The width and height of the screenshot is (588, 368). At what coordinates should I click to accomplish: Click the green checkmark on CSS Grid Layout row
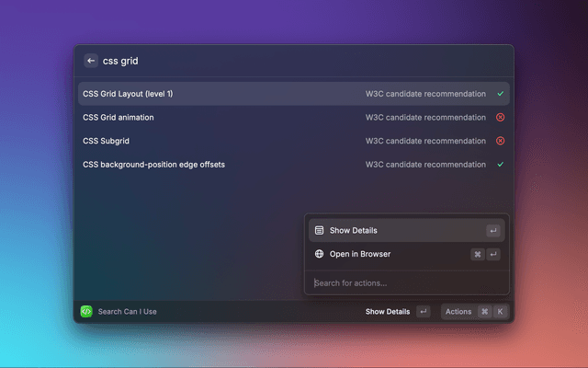pos(501,94)
